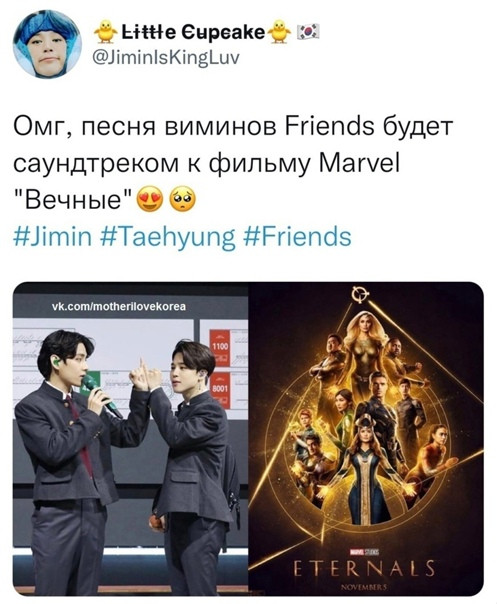Click the circular emblem atop the poster
497x604 pixels.
click(x=359, y=295)
